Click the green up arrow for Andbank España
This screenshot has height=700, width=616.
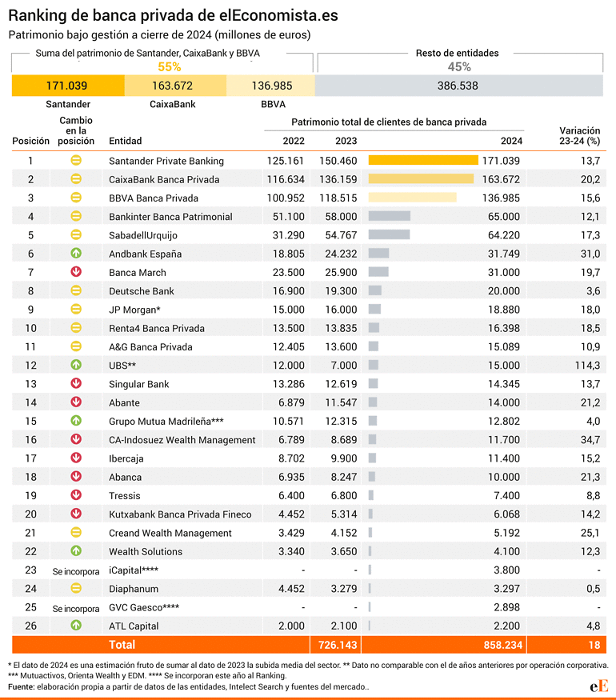(76, 253)
